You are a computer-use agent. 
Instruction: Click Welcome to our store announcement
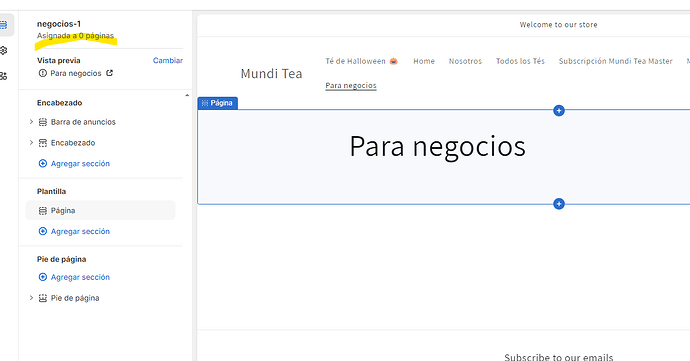[x=558, y=25]
